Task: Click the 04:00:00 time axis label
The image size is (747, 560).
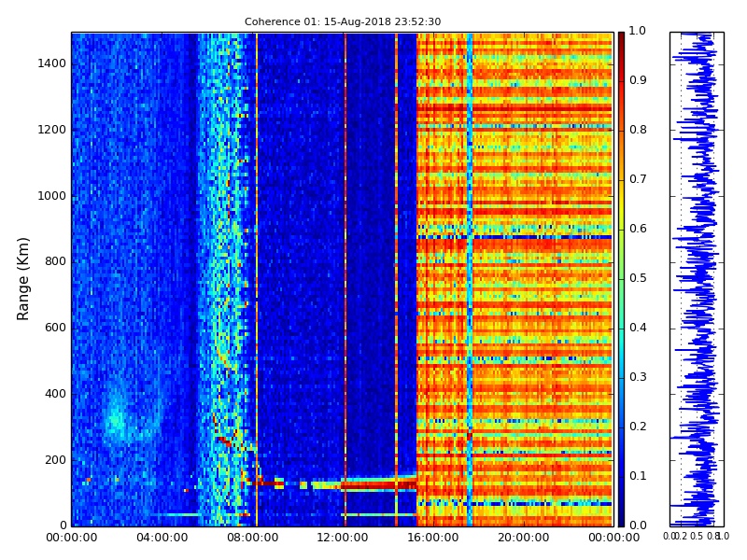Action: 162,538
